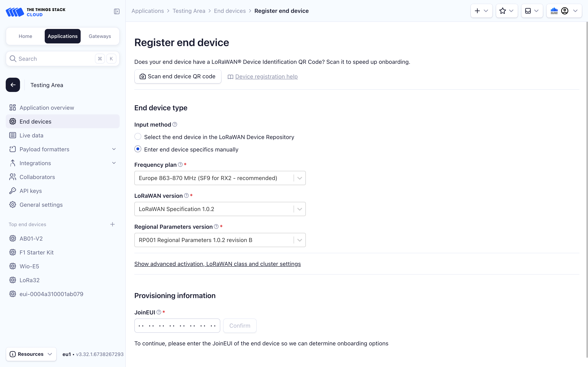
Task: Open the LoRaWAN version dropdown
Action: point(299,209)
